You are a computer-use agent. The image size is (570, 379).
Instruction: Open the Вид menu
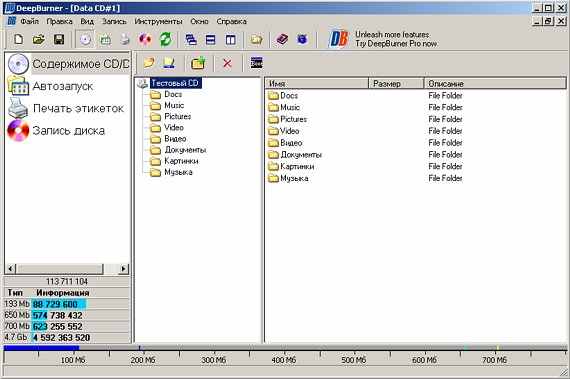click(x=87, y=21)
